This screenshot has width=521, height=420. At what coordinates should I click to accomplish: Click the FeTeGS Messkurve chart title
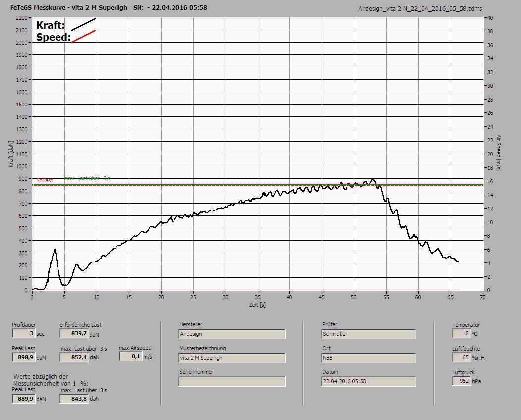pos(69,7)
